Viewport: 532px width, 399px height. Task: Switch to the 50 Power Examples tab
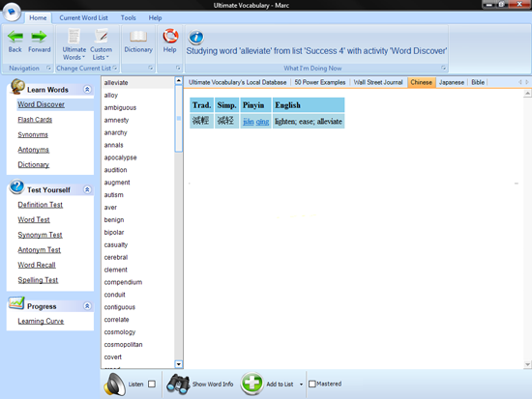click(319, 82)
